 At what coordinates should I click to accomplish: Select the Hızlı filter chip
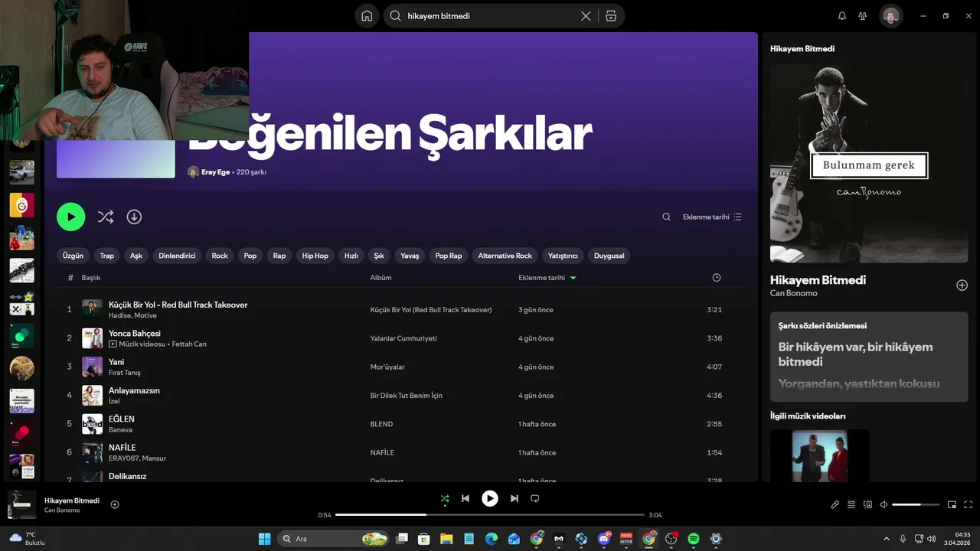(351, 256)
